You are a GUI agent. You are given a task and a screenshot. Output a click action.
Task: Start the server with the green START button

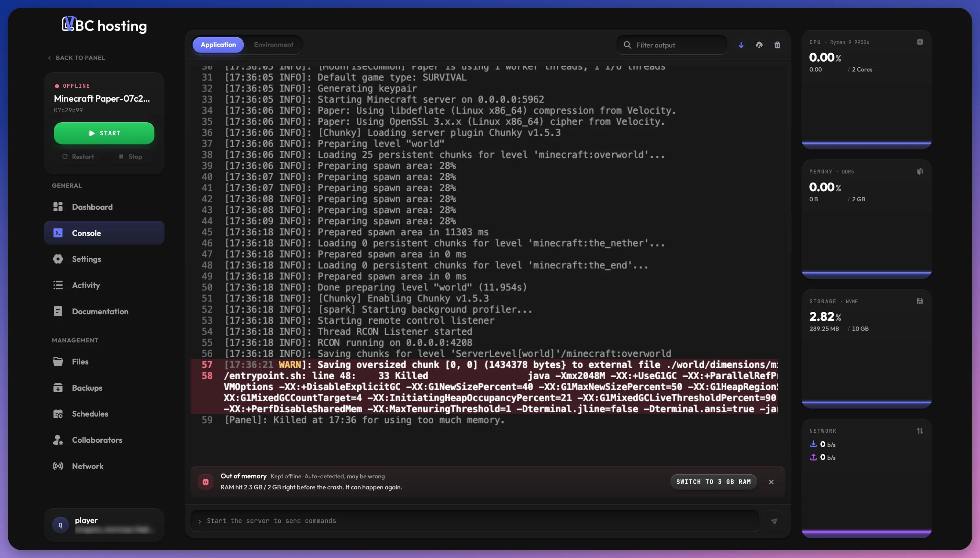[104, 133]
